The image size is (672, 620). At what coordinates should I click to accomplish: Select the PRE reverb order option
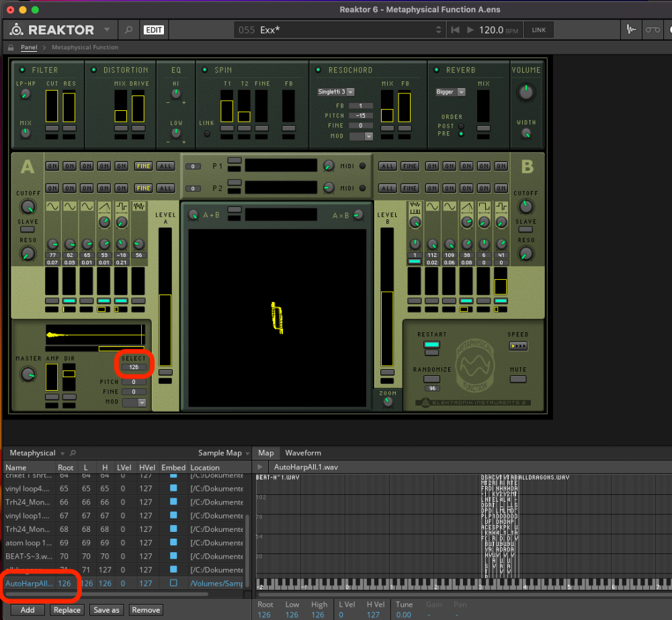pos(461,134)
